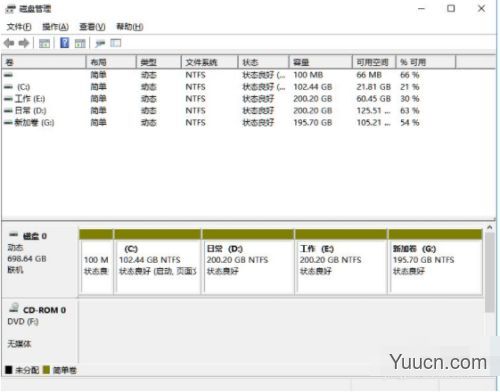Viewport: 500px width, 392px height.
Task: Open the 帮助(H) menu
Action: pos(130,27)
